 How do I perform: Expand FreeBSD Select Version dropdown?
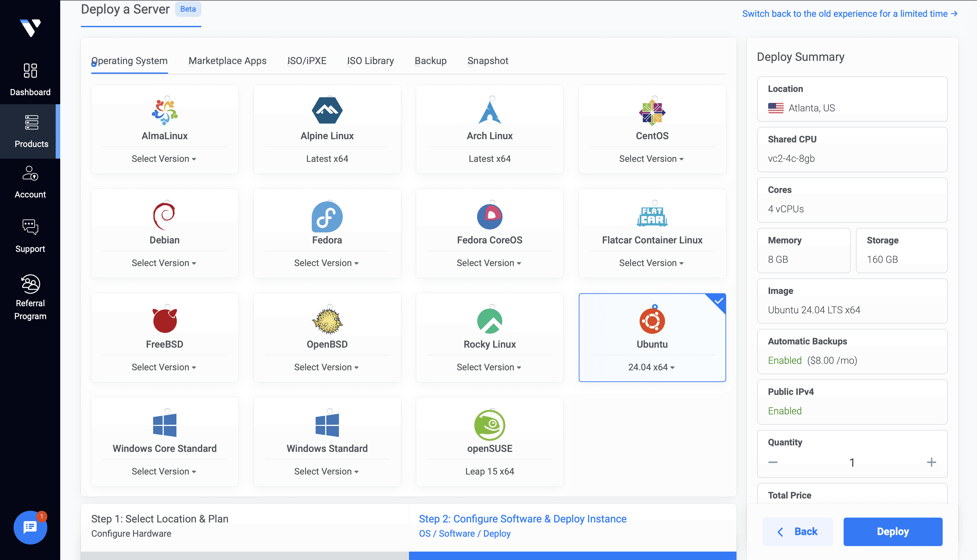coord(164,367)
